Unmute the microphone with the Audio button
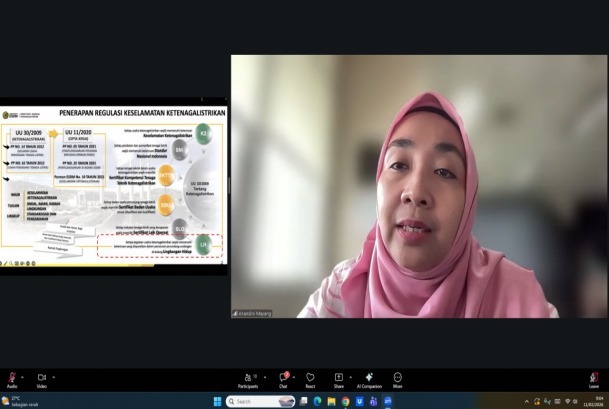The image size is (609, 409). coord(12,378)
